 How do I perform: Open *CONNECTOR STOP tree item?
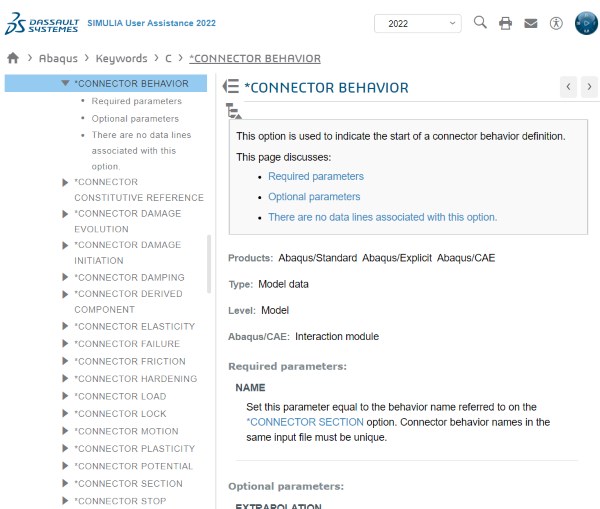pos(120,501)
